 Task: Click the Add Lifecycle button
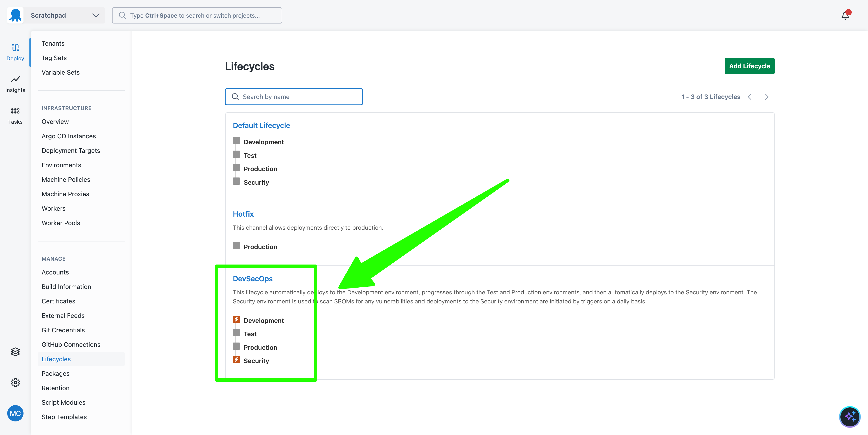click(749, 66)
